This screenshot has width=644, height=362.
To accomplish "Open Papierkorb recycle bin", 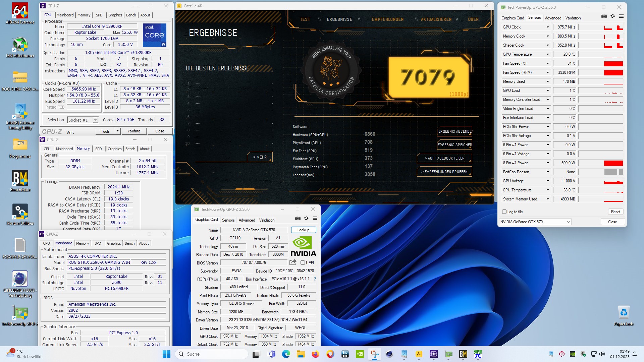I will click(624, 315).
